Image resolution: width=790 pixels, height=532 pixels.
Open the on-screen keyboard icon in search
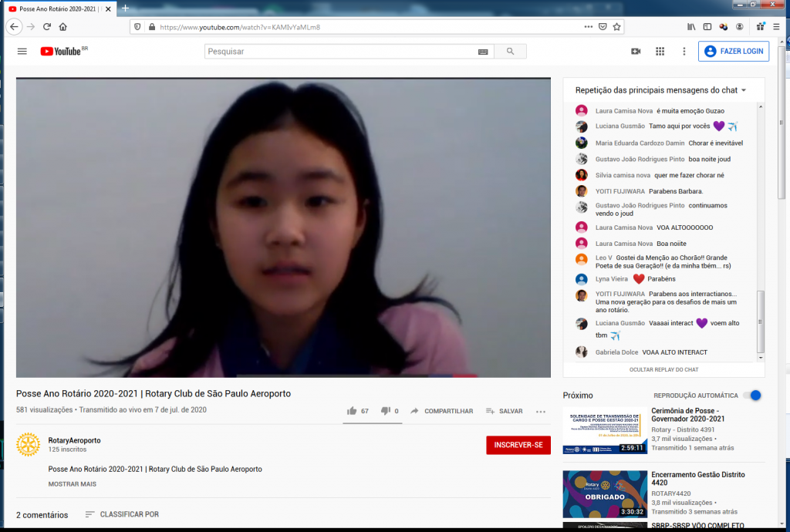[483, 52]
